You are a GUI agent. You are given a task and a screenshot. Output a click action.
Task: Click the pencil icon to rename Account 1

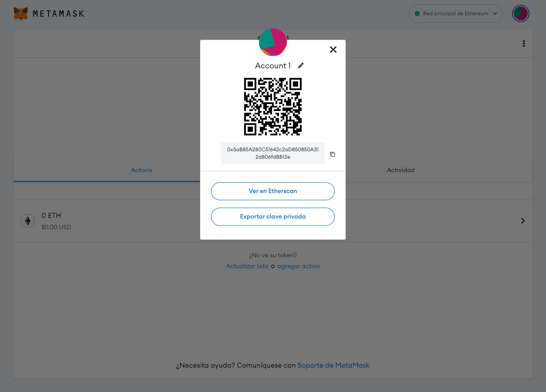pos(301,65)
